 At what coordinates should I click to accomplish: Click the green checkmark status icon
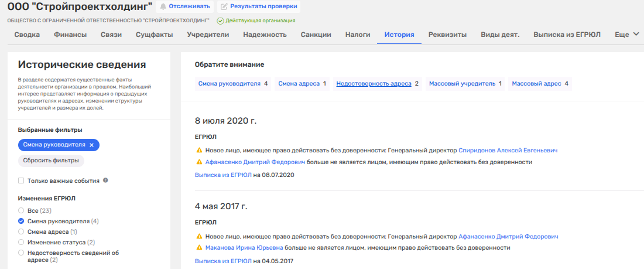(220, 21)
